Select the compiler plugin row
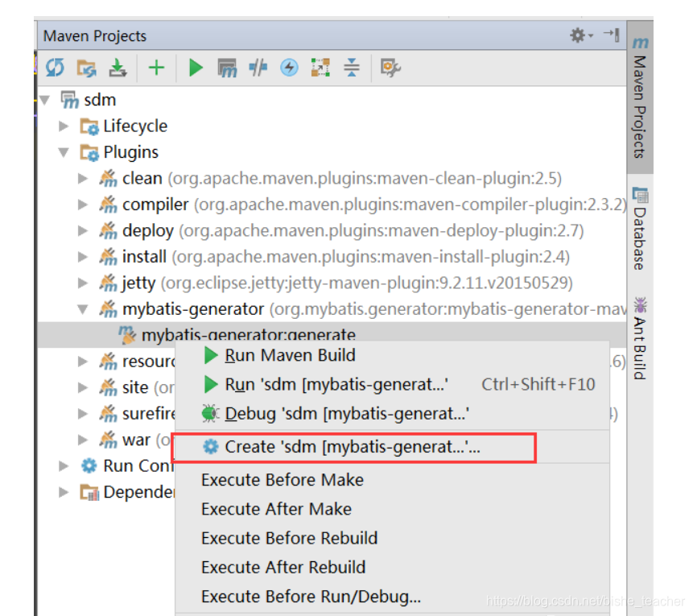The height and width of the screenshot is (616, 693). point(332,205)
